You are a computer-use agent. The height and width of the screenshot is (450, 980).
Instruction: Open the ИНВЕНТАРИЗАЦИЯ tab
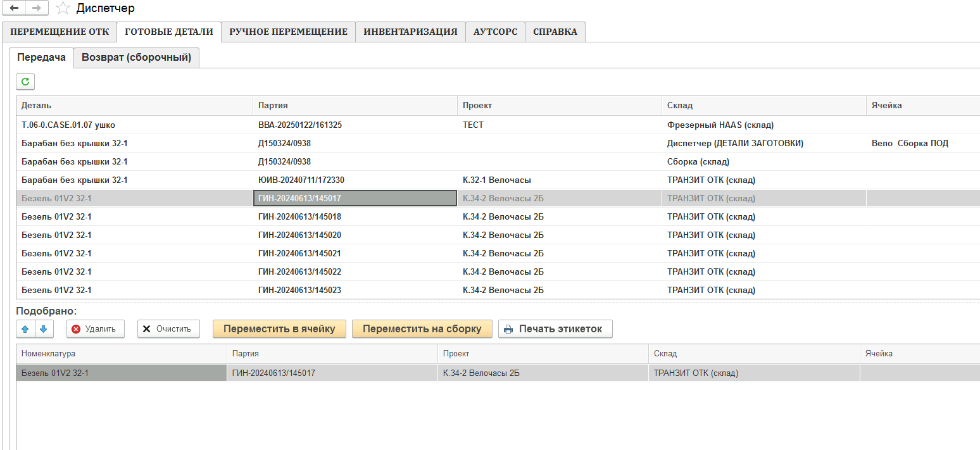[410, 32]
